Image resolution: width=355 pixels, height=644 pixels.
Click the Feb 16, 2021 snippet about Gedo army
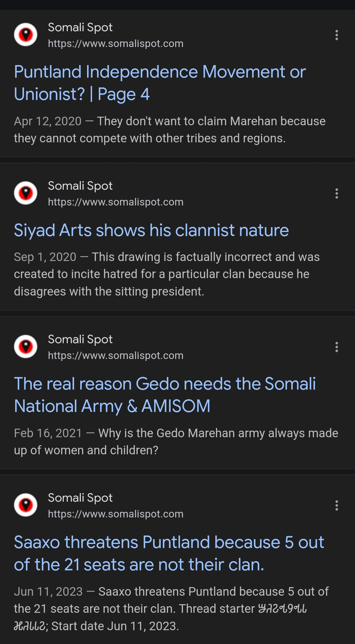coord(176,442)
